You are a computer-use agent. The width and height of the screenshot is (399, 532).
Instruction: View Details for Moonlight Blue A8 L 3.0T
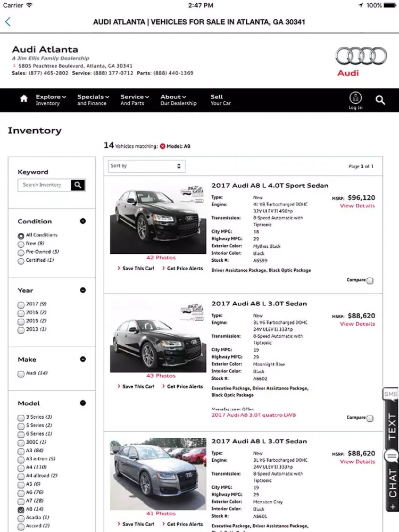tap(358, 324)
